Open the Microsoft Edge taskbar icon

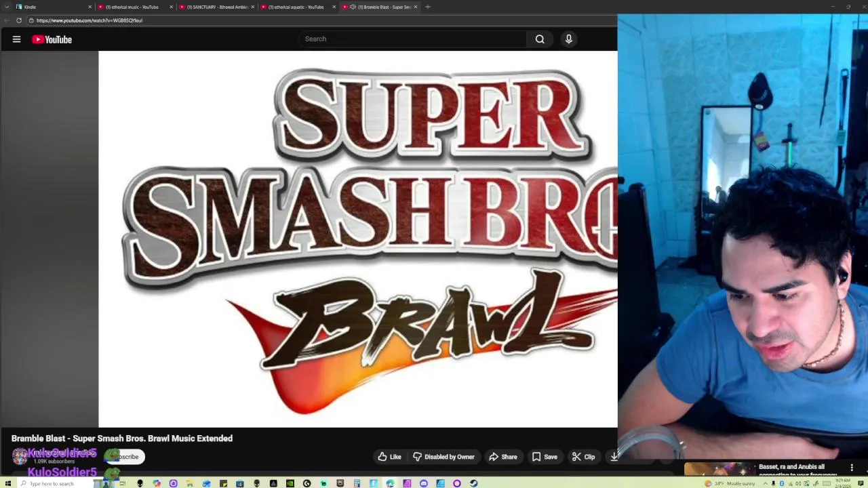(390, 483)
